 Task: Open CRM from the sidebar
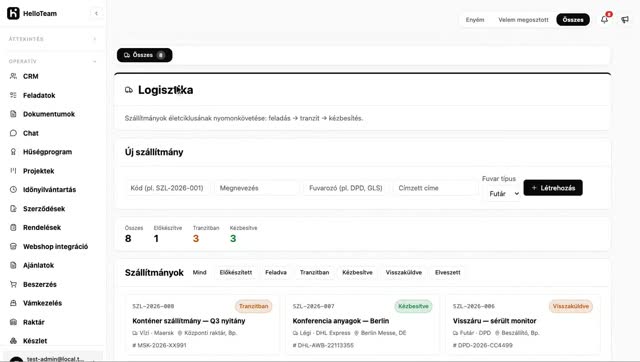(53, 76)
